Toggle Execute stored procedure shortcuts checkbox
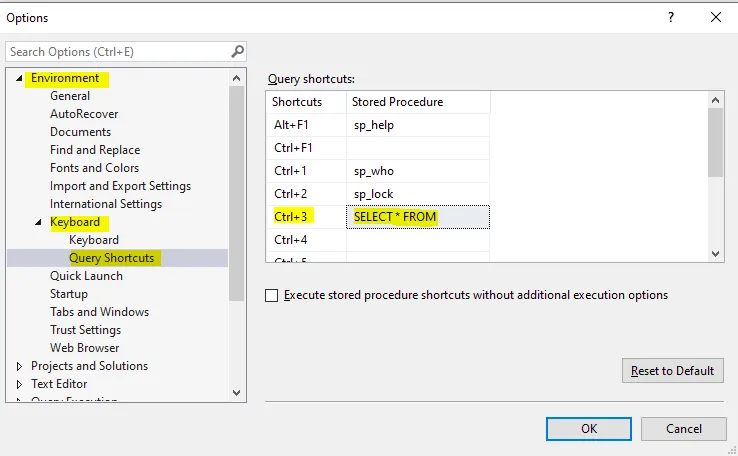Screen dimensions: 738x456 coord(272,296)
